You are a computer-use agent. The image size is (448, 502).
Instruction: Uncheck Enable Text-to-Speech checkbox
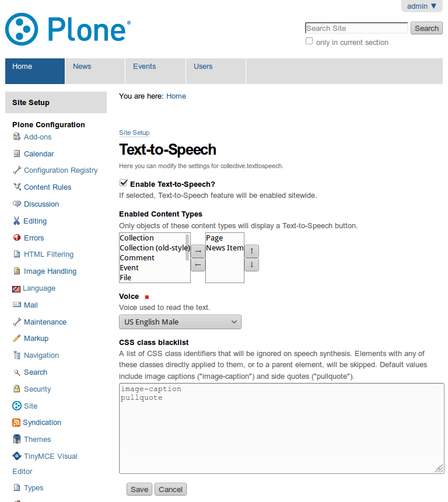pos(123,183)
